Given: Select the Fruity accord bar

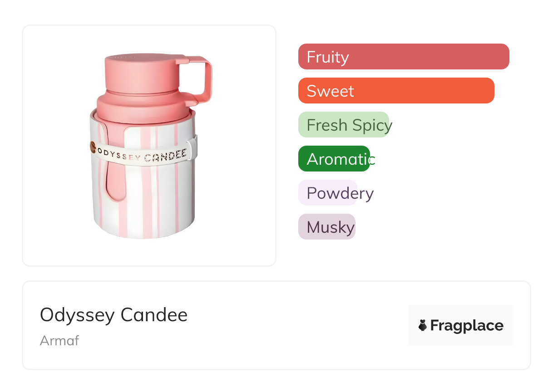Looking at the screenshot, I should (403, 57).
